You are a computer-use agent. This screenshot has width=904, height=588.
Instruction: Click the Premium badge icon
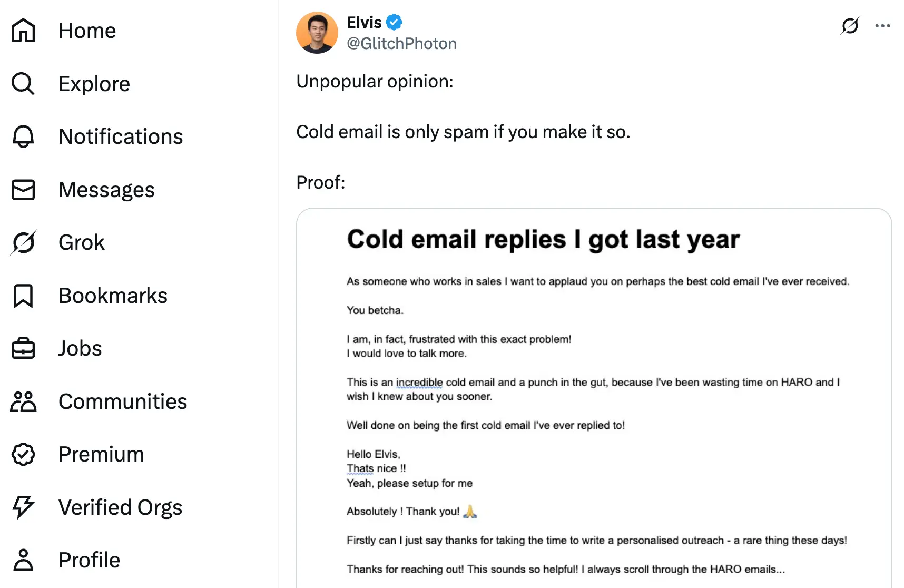pyautogui.click(x=23, y=454)
